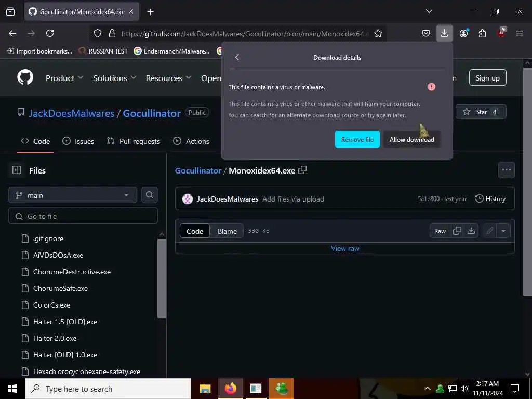Image resolution: width=532 pixels, height=399 pixels.
Task: Copy raw file icon
Action: 457,231
